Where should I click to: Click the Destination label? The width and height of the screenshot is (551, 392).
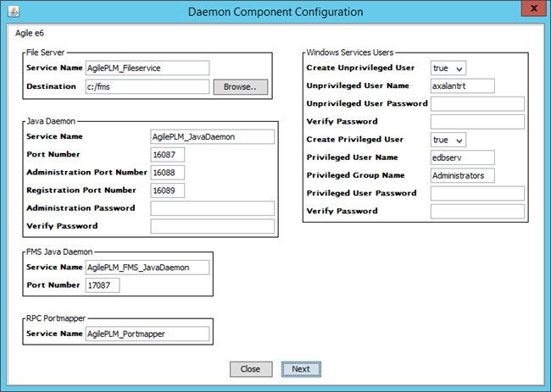coord(51,86)
